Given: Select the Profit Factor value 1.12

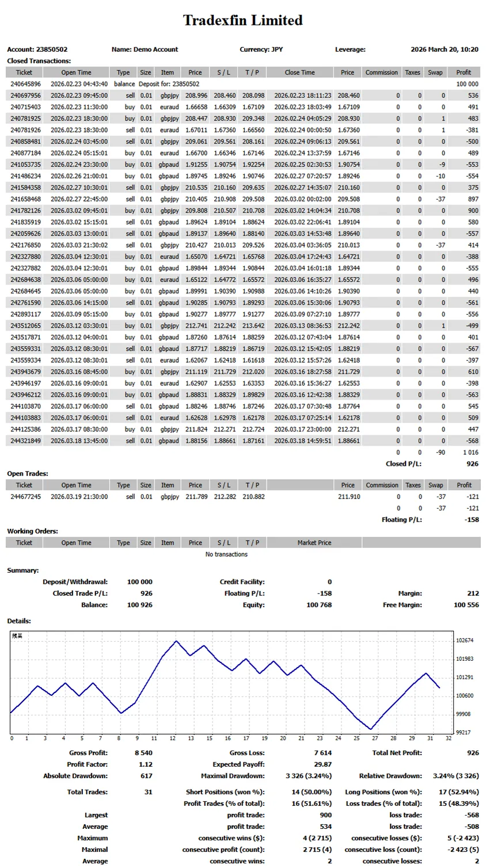Looking at the screenshot, I should coord(146,764).
